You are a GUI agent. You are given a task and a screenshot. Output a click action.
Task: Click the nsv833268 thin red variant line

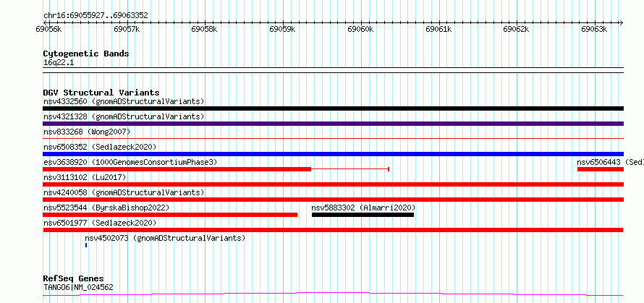point(333,139)
